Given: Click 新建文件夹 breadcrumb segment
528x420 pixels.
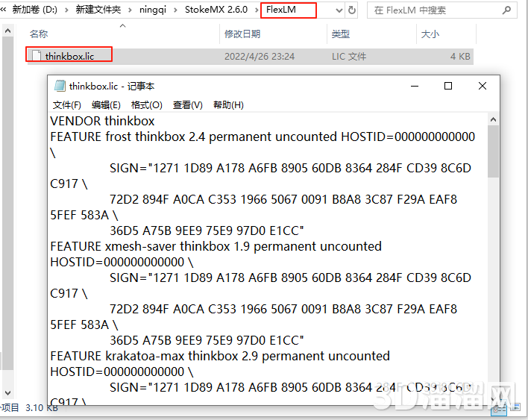Looking at the screenshot, I should [x=98, y=10].
